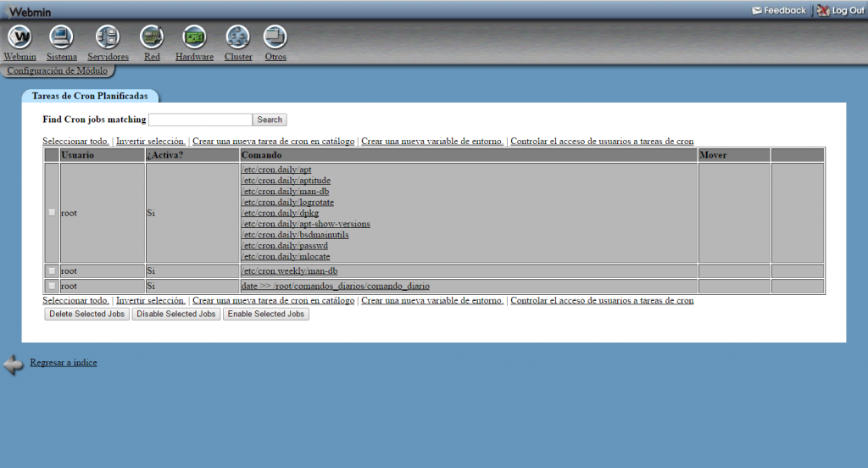Check the box for the cron.daily jobs row
This screenshot has width=868, height=468.
pyautogui.click(x=52, y=213)
